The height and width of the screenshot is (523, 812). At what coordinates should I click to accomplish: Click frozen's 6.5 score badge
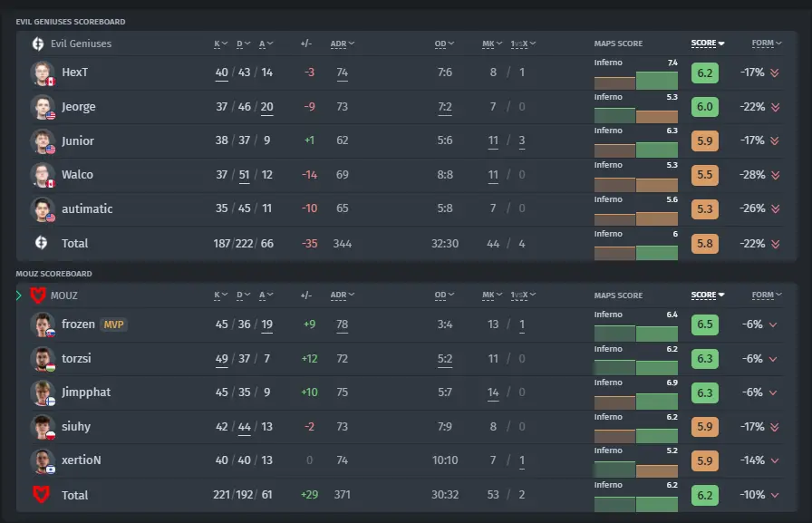[705, 324]
